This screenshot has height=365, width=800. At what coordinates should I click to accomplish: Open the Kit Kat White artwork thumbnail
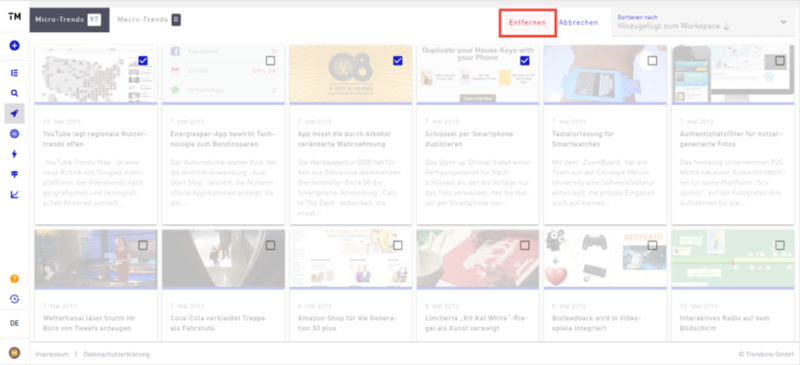pyautogui.click(x=478, y=259)
